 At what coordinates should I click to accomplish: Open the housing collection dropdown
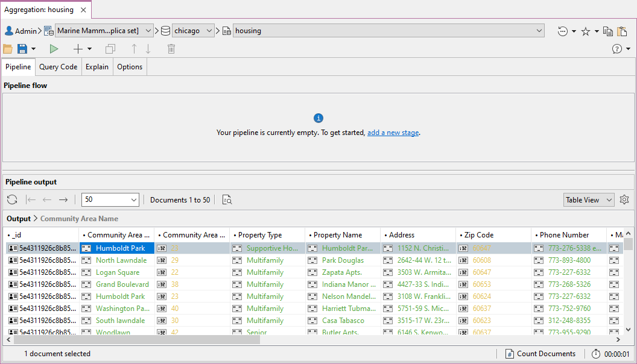tap(539, 31)
